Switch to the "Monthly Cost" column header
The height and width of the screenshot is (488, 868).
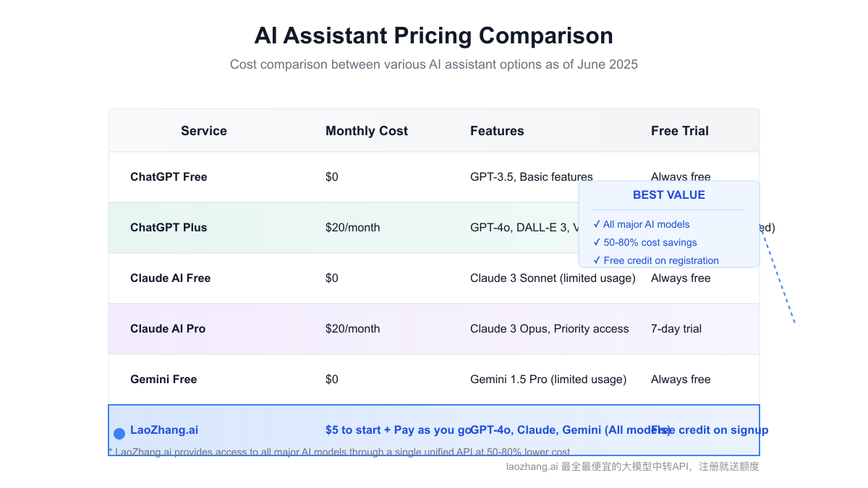367,131
